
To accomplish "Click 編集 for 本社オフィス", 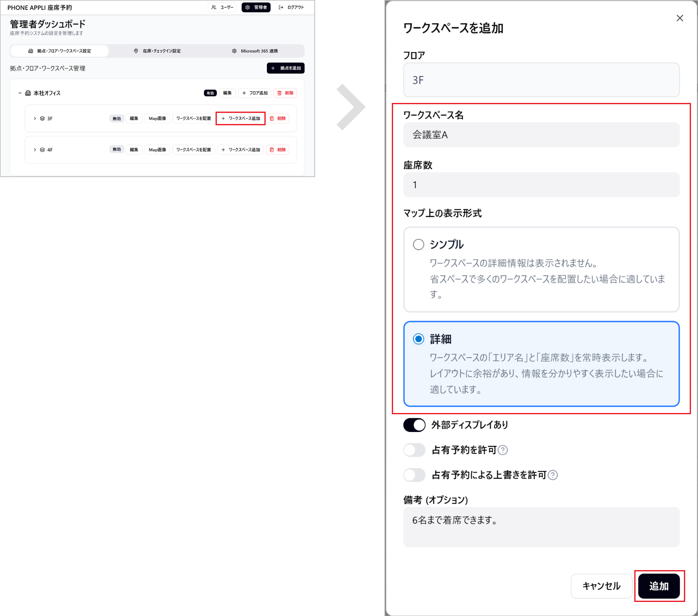I will [228, 93].
